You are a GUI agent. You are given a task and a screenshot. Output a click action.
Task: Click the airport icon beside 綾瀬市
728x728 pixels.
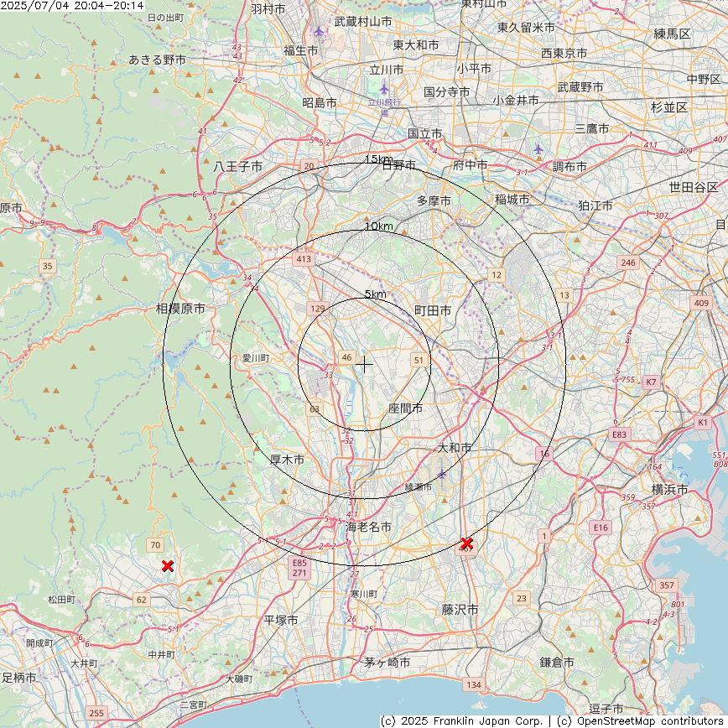click(x=441, y=475)
